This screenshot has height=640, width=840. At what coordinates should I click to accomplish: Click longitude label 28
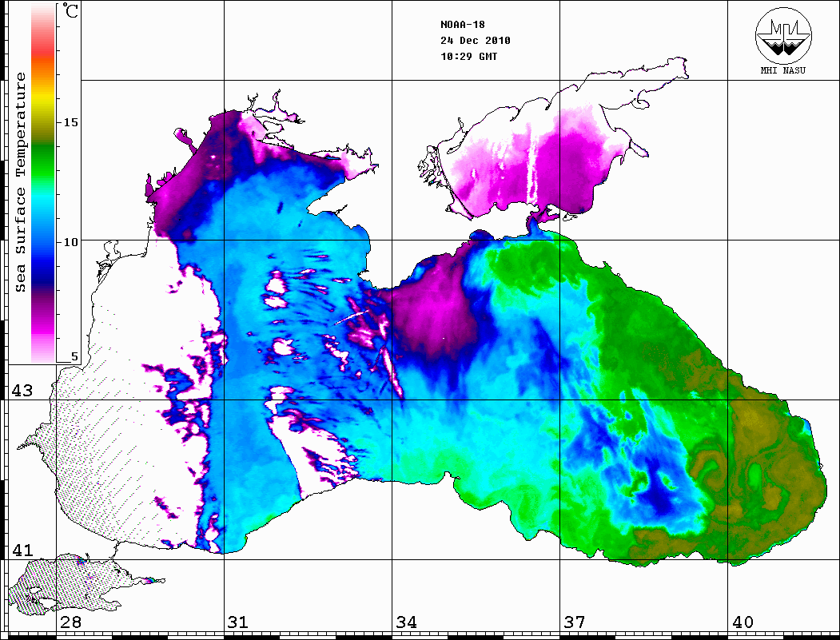(x=70, y=622)
